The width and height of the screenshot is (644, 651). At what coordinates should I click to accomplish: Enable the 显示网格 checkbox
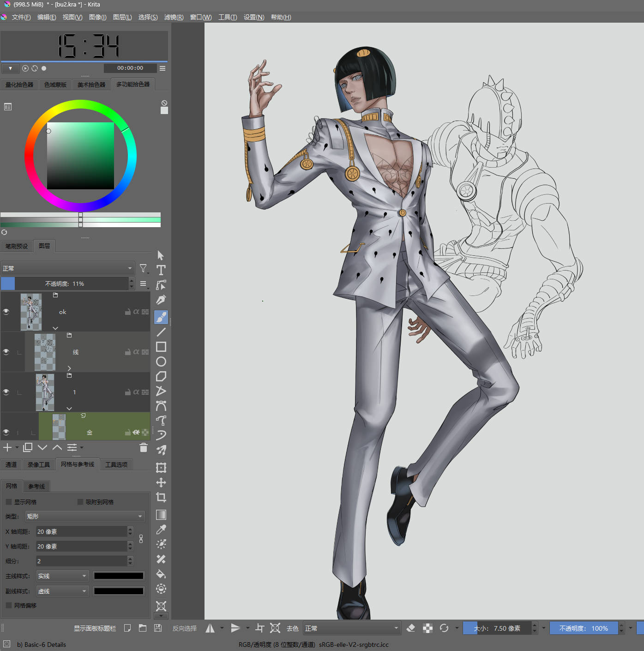click(9, 502)
